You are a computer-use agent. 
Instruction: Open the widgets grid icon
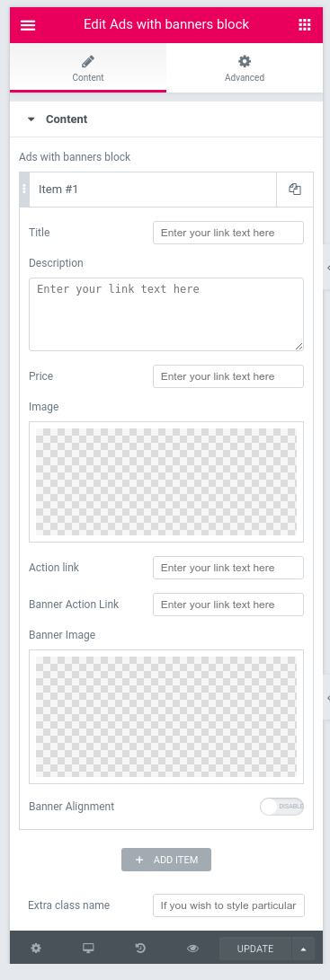click(x=304, y=24)
